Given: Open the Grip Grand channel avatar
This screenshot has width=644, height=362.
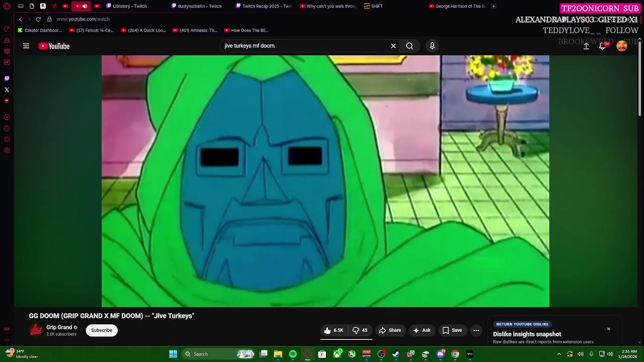Looking at the screenshot, I should click(36, 330).
